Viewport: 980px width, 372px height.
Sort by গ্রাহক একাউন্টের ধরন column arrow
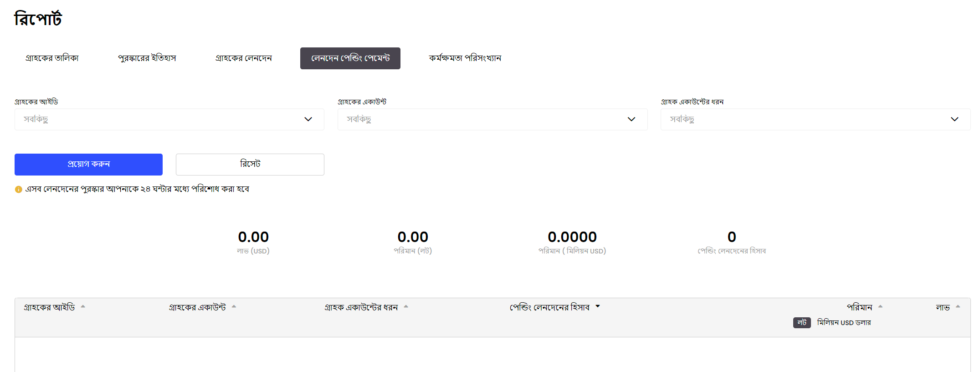click(x=406, y=307)
